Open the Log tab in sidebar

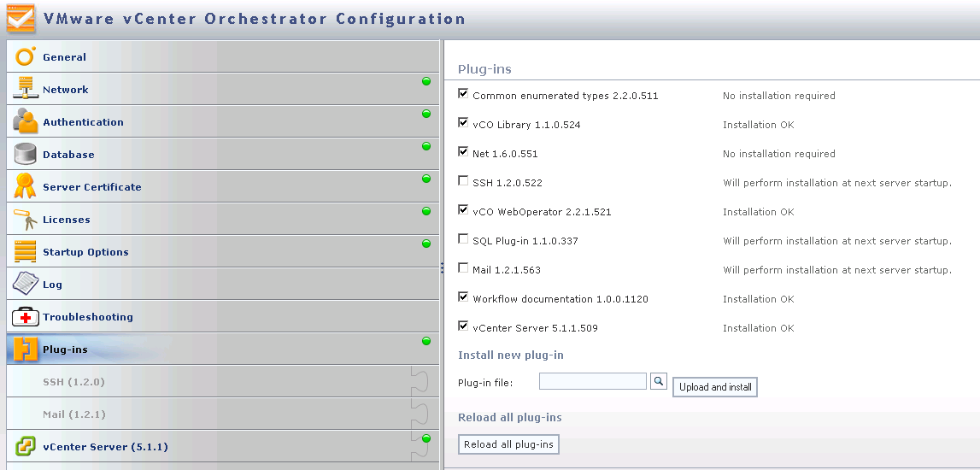click(52, 285)
